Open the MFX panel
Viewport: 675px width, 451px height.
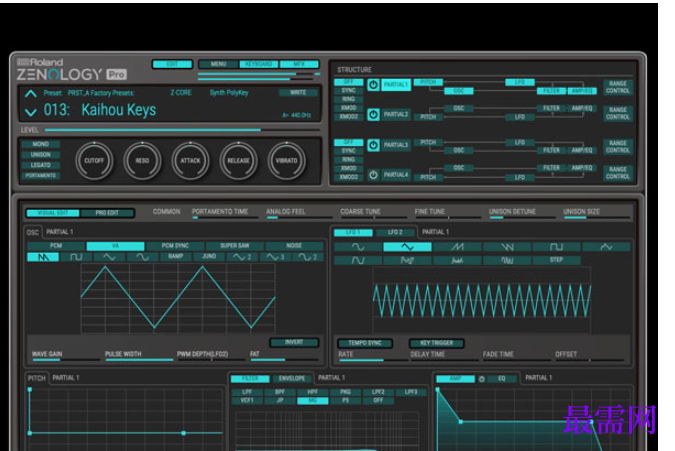tap(299, 64)
